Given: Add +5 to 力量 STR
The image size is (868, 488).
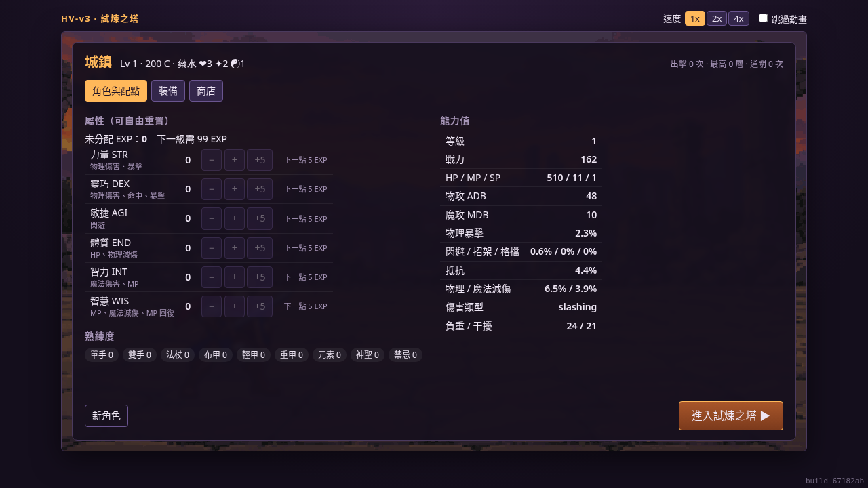Looking at the screenshot, I should coord(260,160).
